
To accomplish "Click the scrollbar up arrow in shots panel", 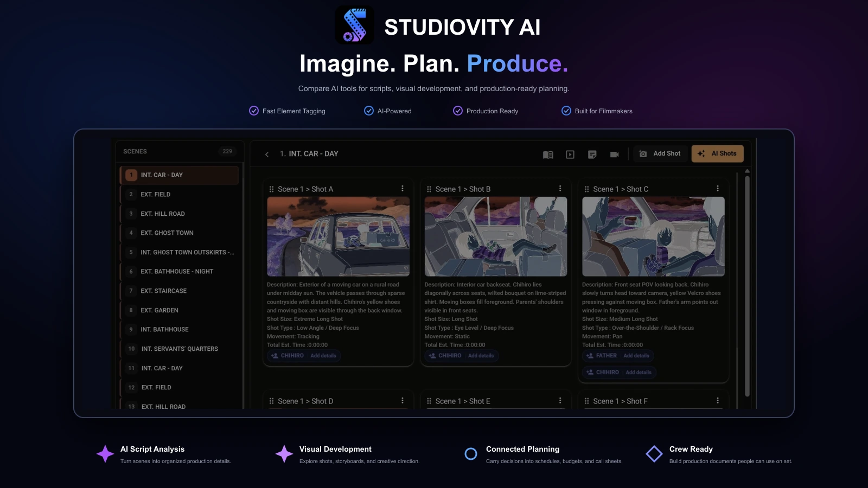I will coord(747,171).
